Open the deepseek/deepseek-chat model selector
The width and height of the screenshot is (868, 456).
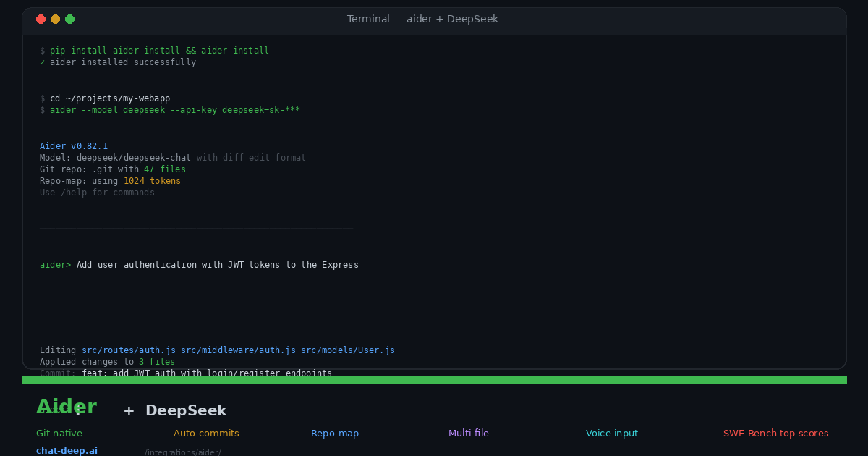tap(133, 157)
